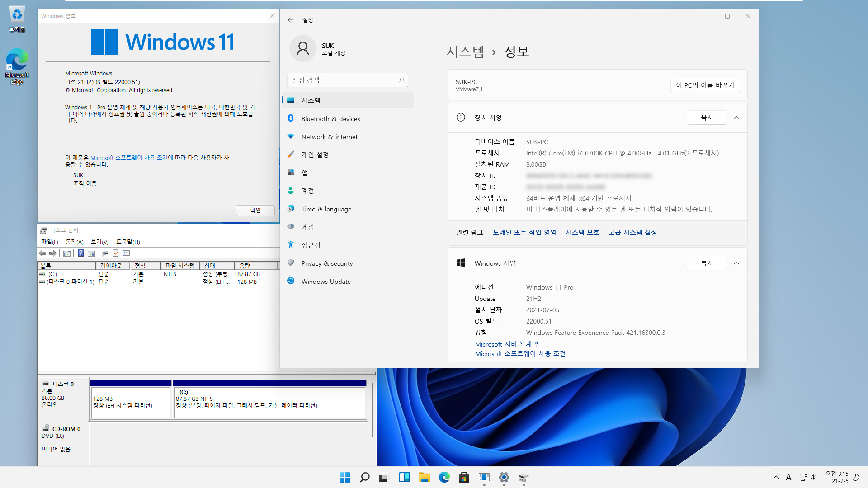This screenshot has width=868, height=488.
Task: Click the back arrow in Settings window
Action: [x=291, y=20]
